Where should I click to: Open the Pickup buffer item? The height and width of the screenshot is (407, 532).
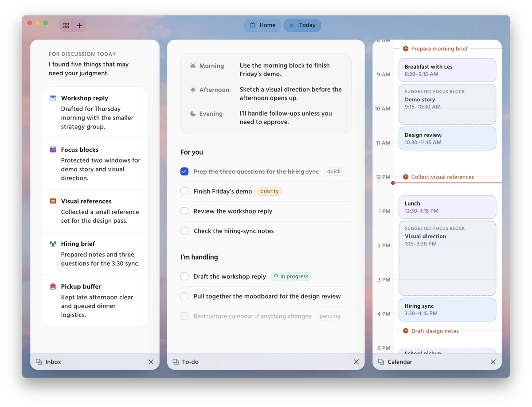click(x=95, y=301)
